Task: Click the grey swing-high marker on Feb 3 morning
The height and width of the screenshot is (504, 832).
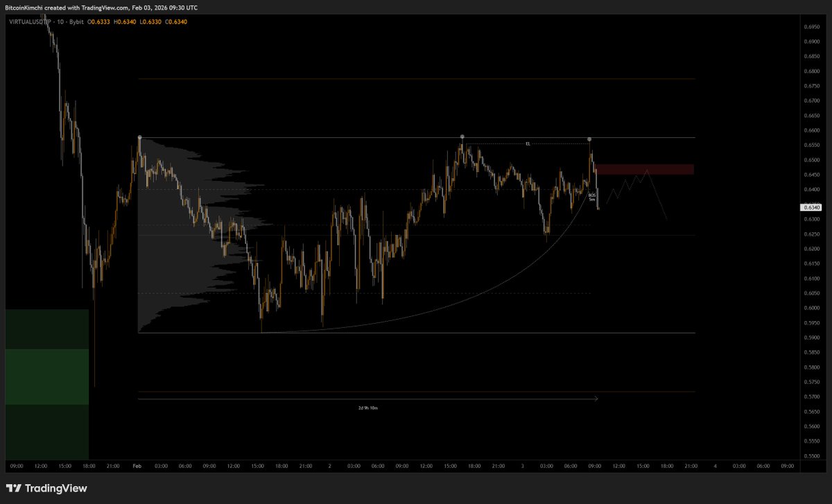Action: click(x=589, y=139)
